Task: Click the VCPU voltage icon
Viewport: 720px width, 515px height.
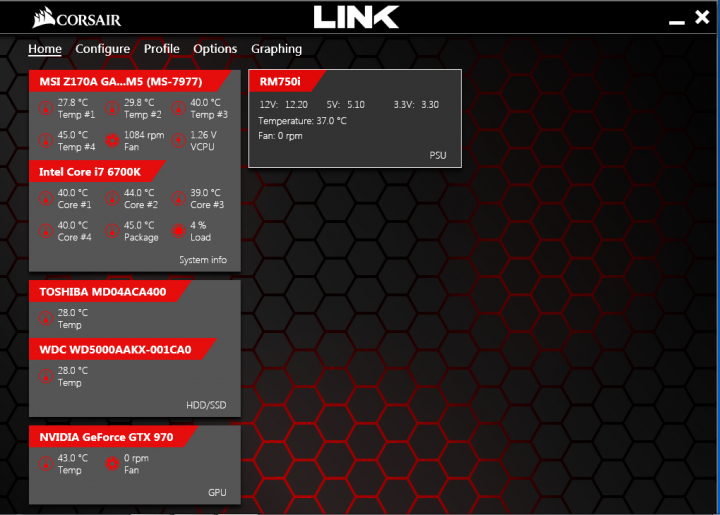Action: click(x=179, y=140)
